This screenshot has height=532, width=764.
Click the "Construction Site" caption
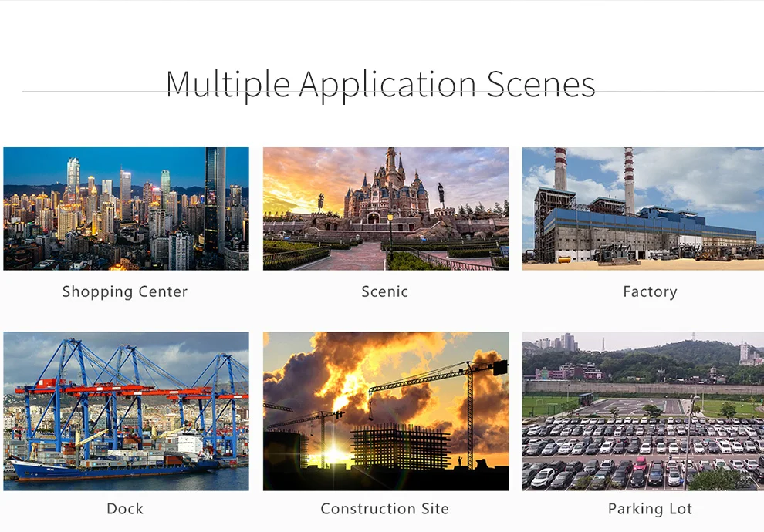tap(385, 509)
